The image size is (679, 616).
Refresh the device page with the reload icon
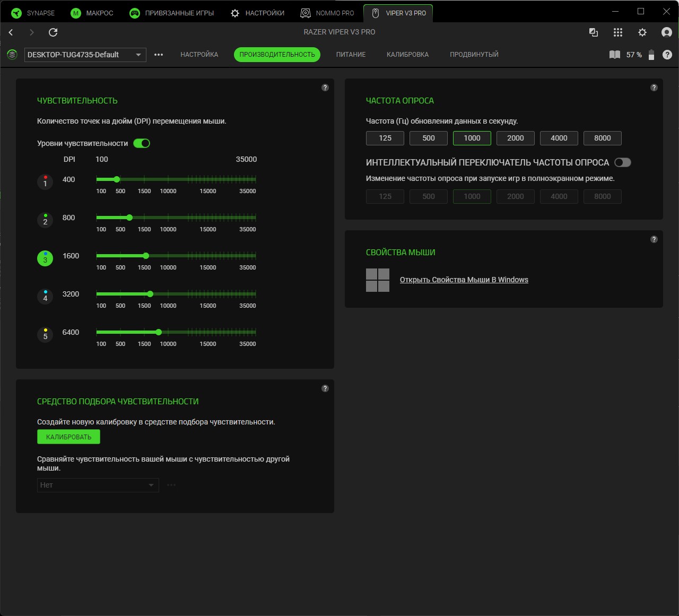[53, 32]
